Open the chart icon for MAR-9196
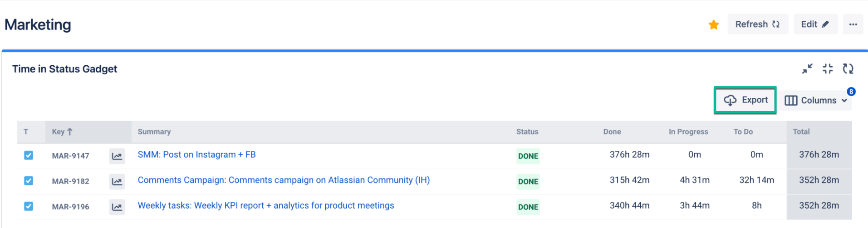Viewport: 868px width, 228px height. tap(117, 207)
